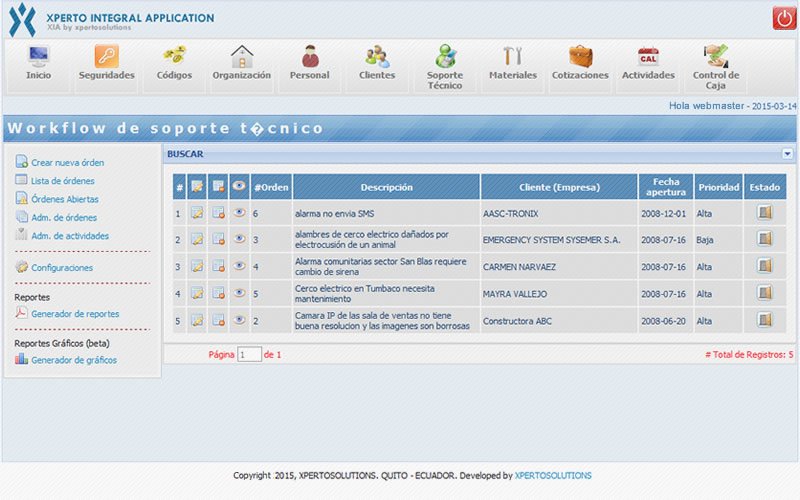Go to Soporte Técnico menu
The image size is (800, 500).
click(x=445, y=67)
